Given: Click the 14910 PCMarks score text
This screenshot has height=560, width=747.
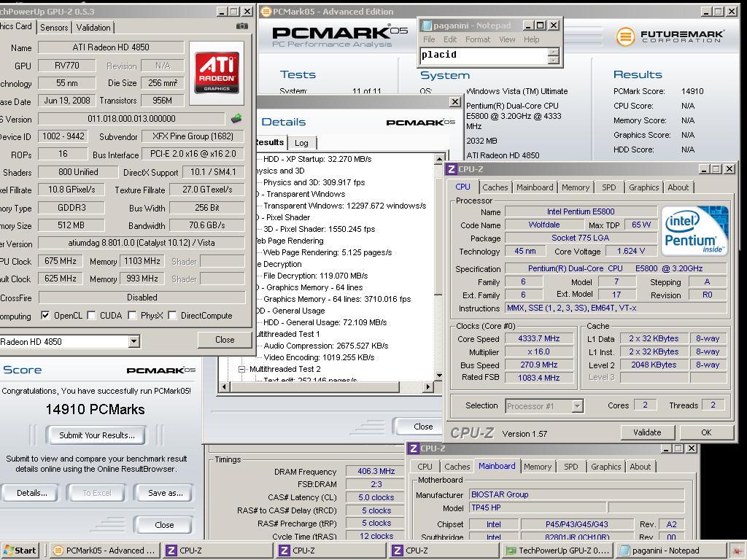Looking at the screenshot, I should (96, 410).
